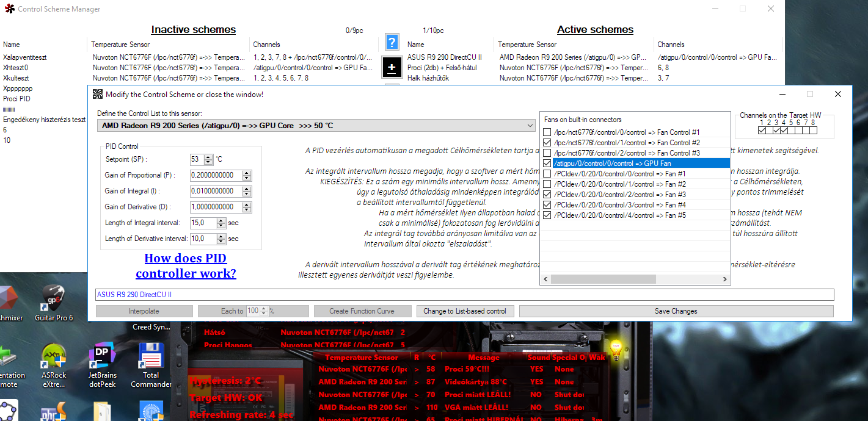The height and width of the screenshot is (421, 868).
Task: Select the 'Halk házhűtők' active scheme
Action: pos(428,77)
